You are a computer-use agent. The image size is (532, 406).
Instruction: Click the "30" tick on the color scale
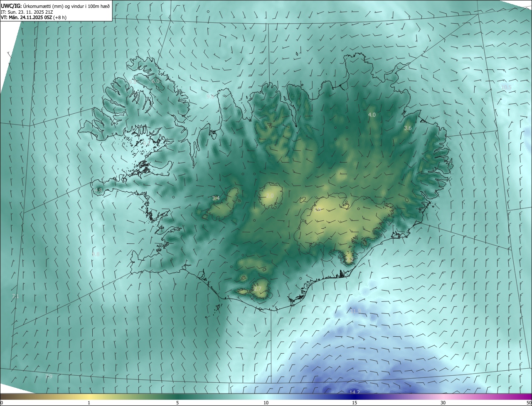[443, 403]
